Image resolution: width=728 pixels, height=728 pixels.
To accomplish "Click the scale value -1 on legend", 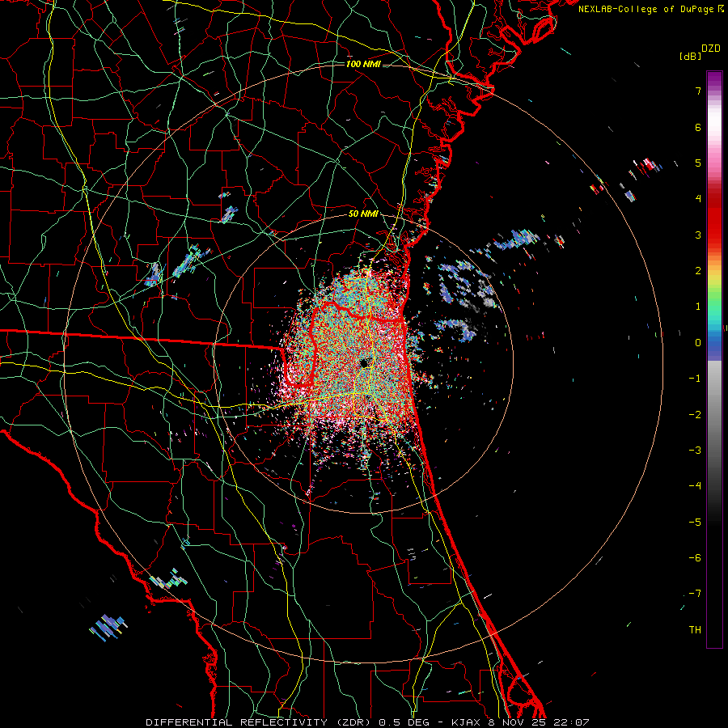I will 695,379.
